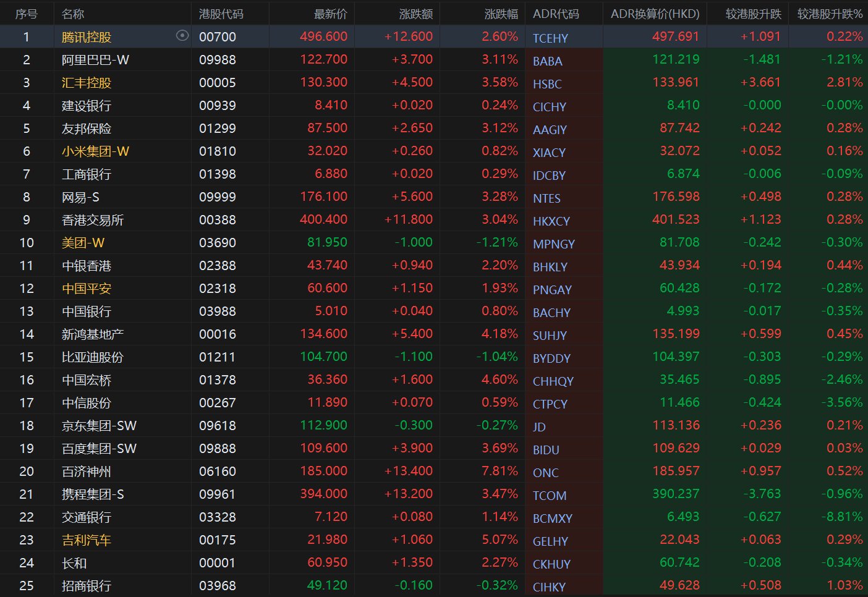The width and height of the screenshot is (868, 597).
Task: Click the BIDU ADR code
Action: [x=546, y=450]
